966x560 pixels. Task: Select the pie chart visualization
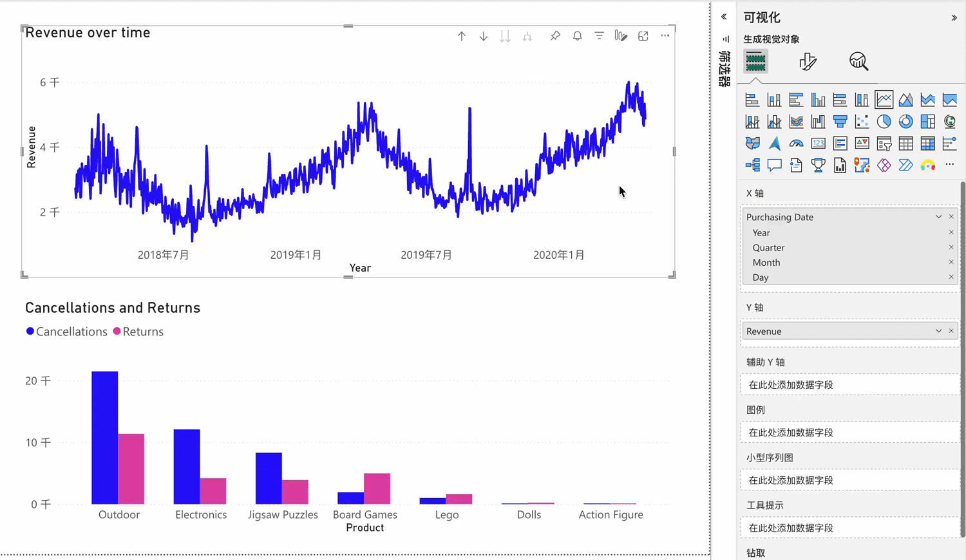(x=884, y=122)
